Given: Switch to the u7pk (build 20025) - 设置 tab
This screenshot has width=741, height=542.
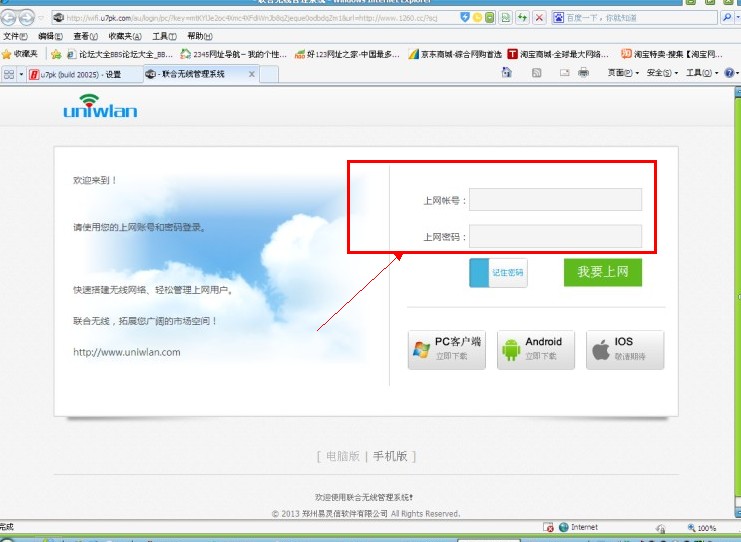Looking at the screenshot, I should pos(84,74).
